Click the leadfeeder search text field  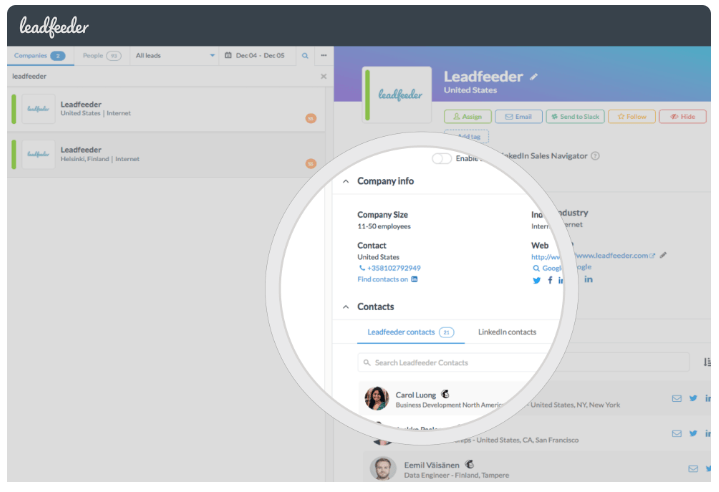(x=163, y=76)
